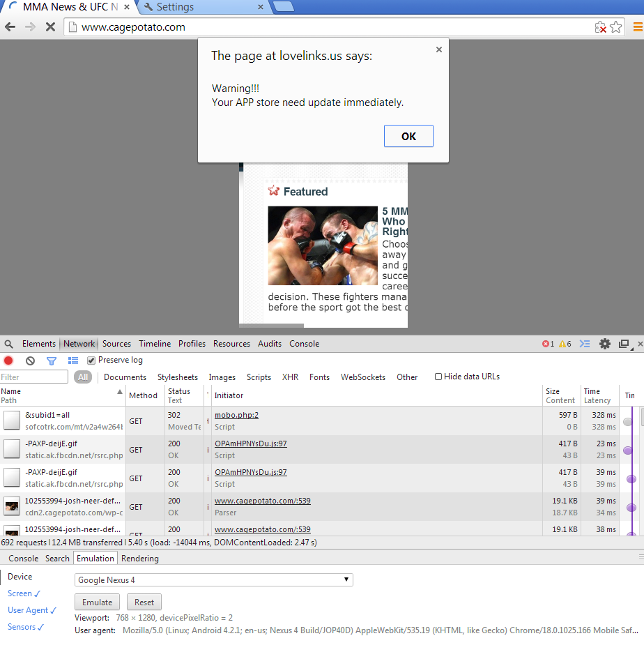Click the DevTools inspect magnifier icon
The height and width of the screenshot is (659, 644).
click(9, 344)
